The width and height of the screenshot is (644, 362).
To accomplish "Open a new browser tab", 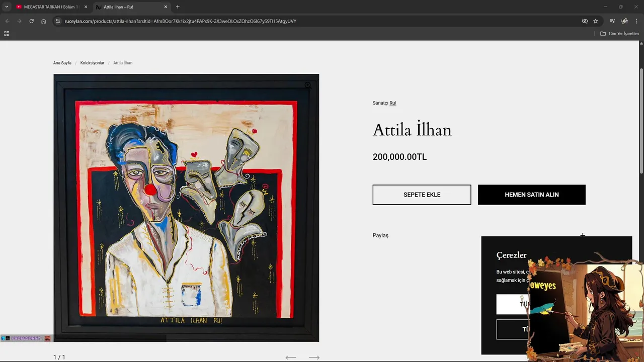I will pos(178,7).
